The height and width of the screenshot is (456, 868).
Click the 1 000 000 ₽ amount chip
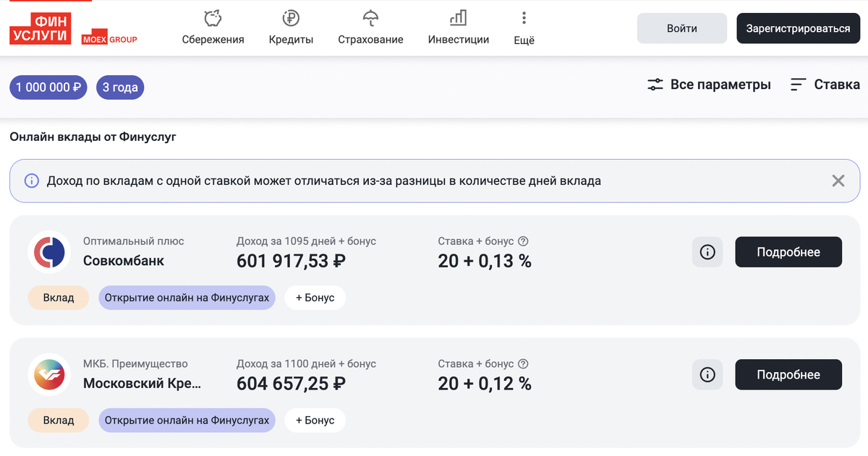pos(48,87)
